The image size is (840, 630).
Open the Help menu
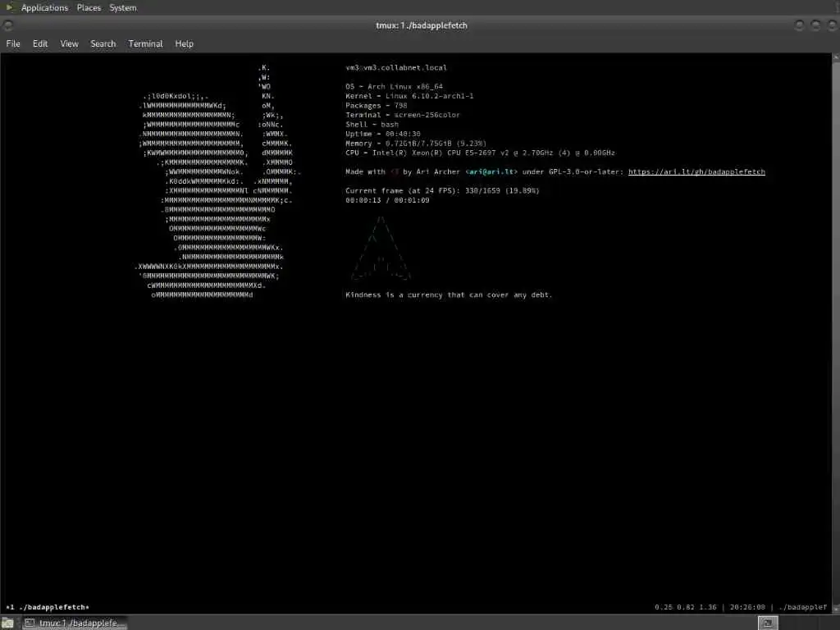[x=184, y=44]
